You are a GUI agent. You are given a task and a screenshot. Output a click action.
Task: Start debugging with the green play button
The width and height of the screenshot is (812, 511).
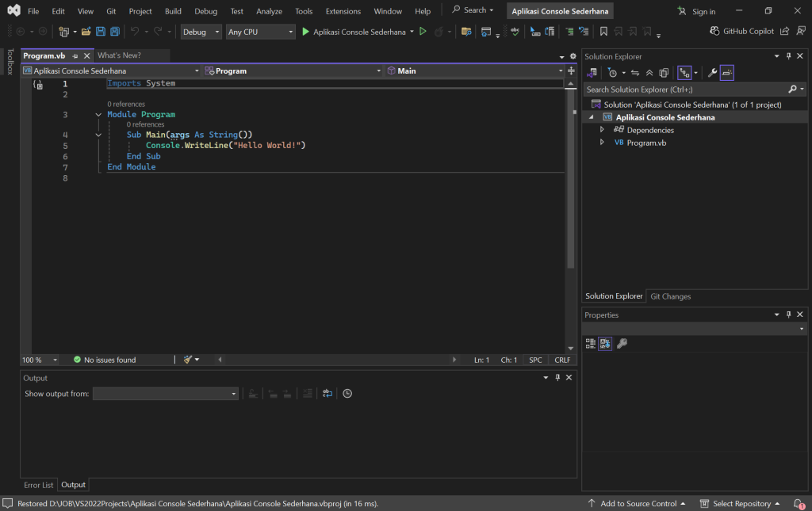click(305, 32)
